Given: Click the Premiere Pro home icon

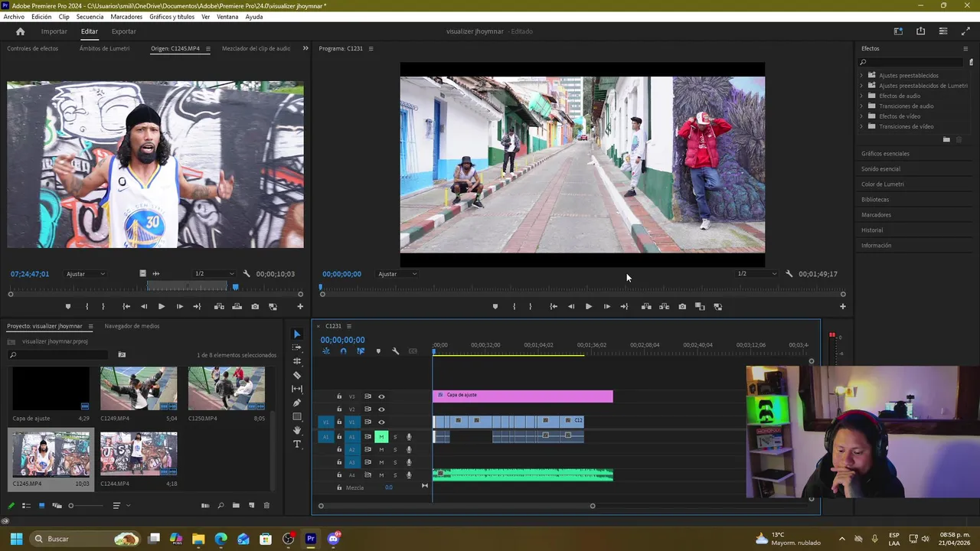Looking at the screenshot, I should pyautogui.click(x=21, y=31).
